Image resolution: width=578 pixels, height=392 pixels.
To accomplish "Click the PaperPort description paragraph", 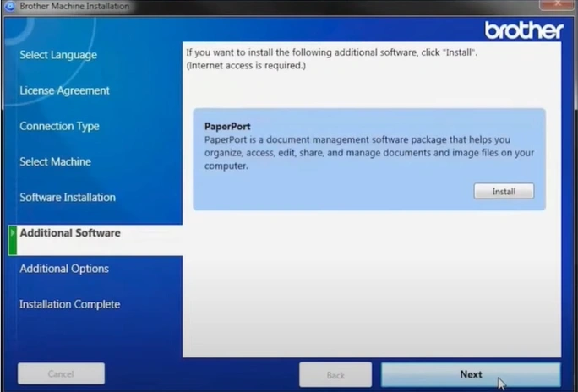I will tap(368, 153).
